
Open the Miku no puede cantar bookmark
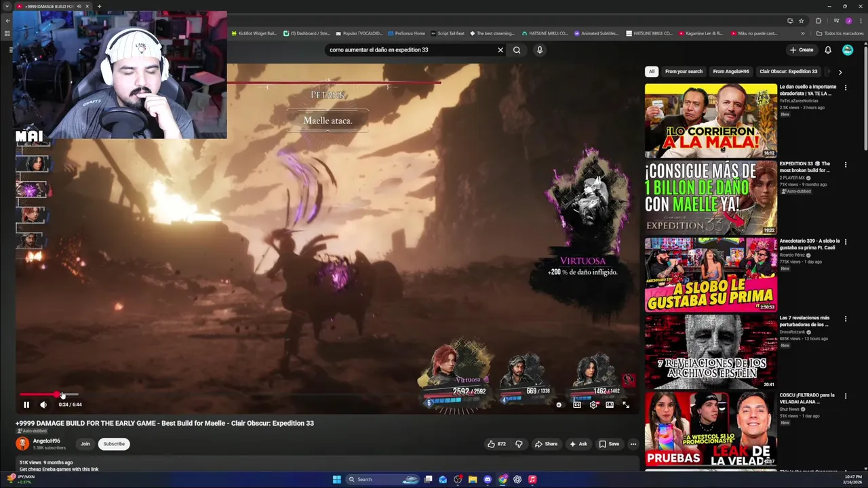[754, 33]
